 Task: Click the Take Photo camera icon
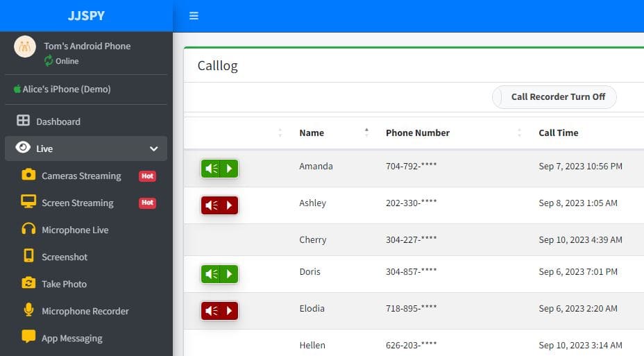click(28, 282)
